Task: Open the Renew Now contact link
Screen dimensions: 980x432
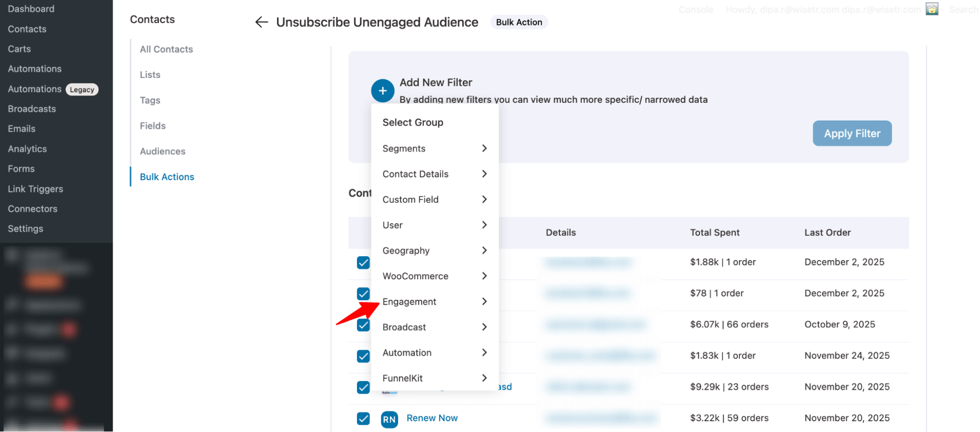Action: [432, 418]
